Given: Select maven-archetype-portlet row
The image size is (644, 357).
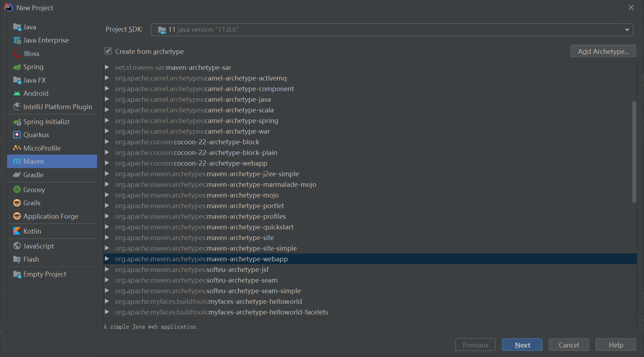Looking at the screenshot, I should (x=370, y=206).
